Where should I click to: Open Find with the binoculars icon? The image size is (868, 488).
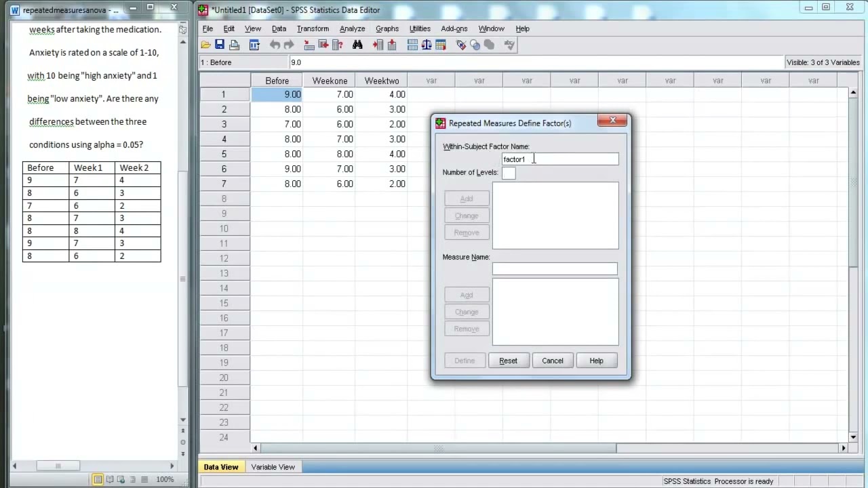tap(357, 45)
